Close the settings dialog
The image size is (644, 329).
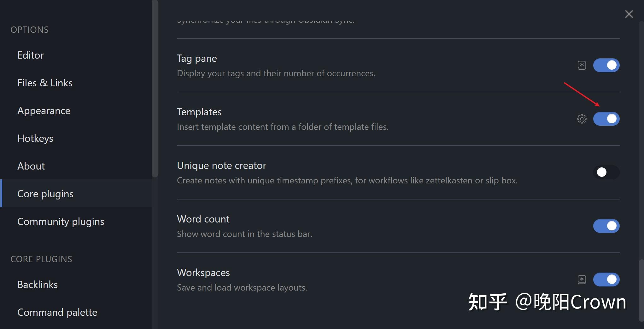click(629, 14)
